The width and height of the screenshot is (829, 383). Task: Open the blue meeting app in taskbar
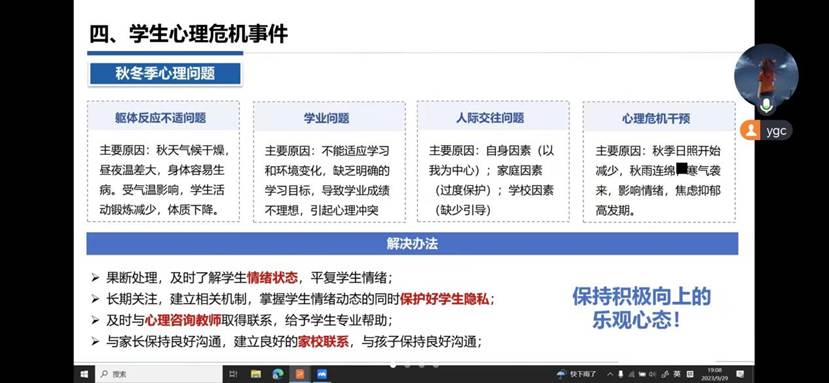tap(322, 374)
